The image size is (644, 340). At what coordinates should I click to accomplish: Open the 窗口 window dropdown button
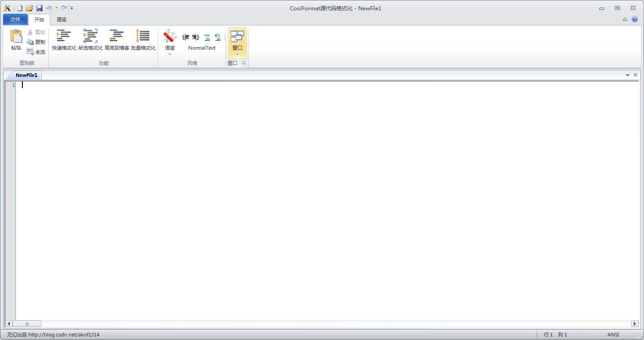pos(237,42)
